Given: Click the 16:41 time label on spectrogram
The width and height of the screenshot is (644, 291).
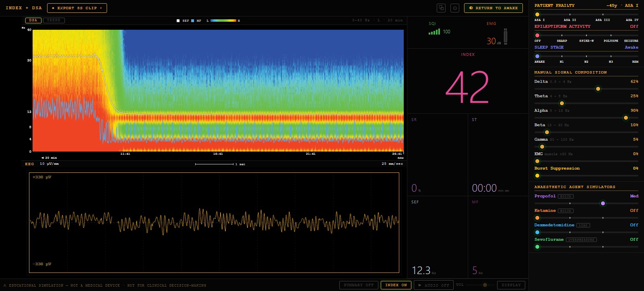Looking at the screenshot, I should [218, 154].
